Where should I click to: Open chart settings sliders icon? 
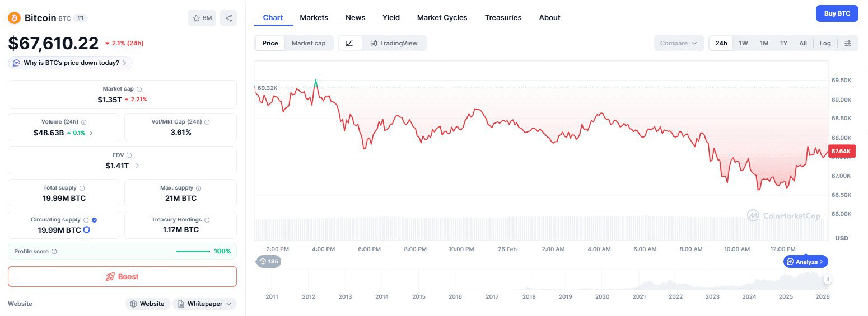(x=848, y=43)
